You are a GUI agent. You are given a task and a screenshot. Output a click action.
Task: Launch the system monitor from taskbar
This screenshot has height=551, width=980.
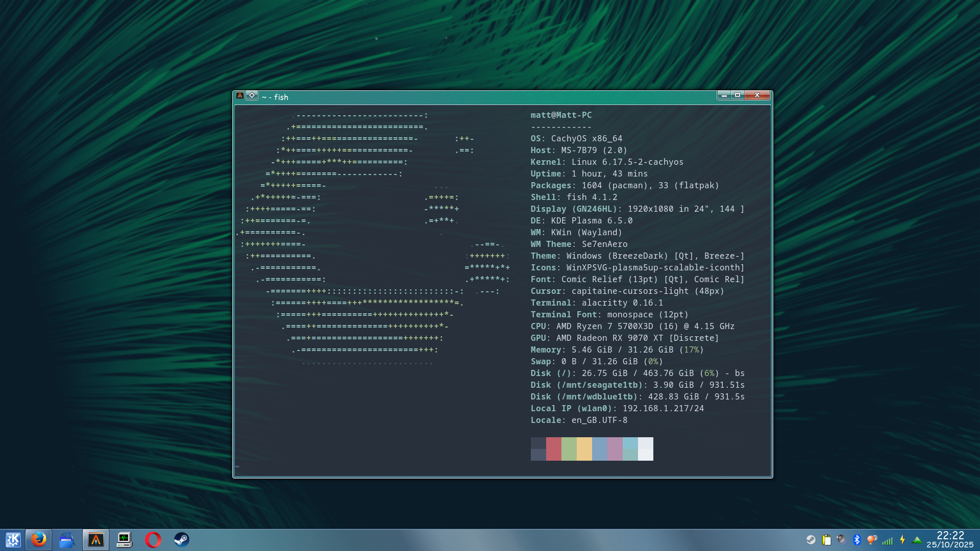[x=124, y=540]
